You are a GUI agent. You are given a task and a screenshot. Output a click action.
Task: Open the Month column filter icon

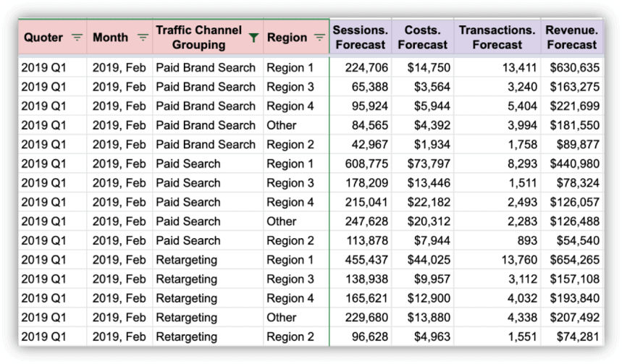coord(143,38)
